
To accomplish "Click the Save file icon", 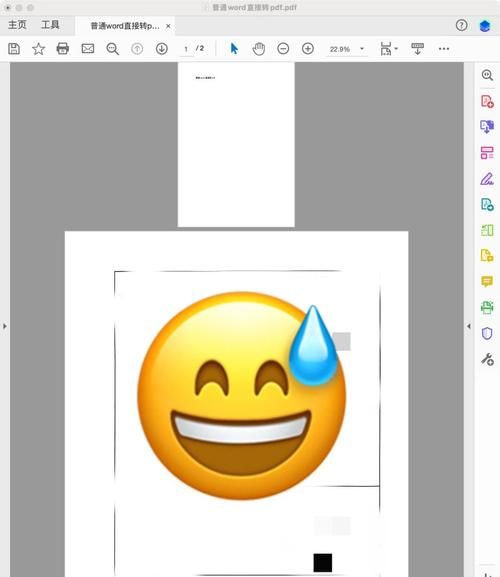I will [14, 49].
